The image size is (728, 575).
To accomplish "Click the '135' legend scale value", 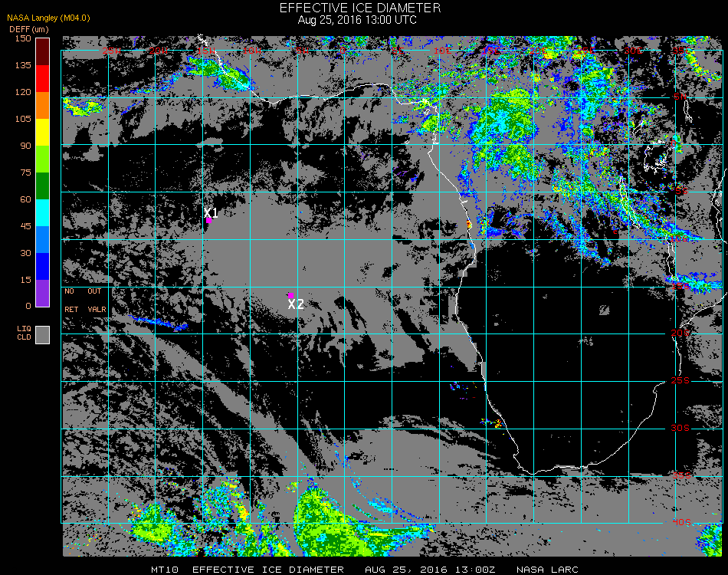I will pos(23,65).
